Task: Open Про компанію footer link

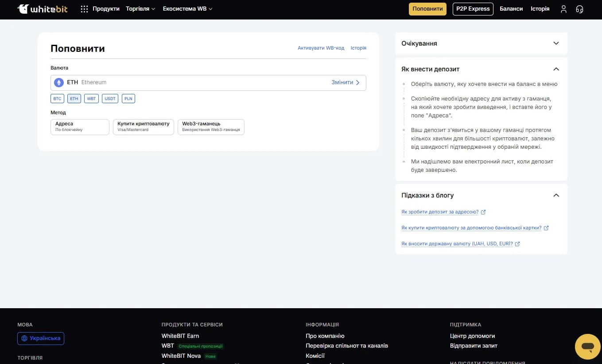Action: pyautogui.click(x=325, y=336)
